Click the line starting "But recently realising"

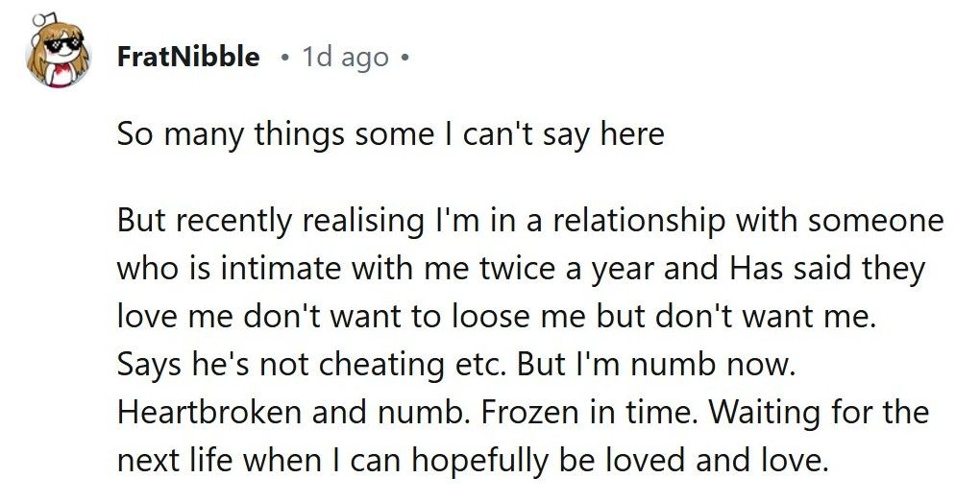tap(530, 221)
